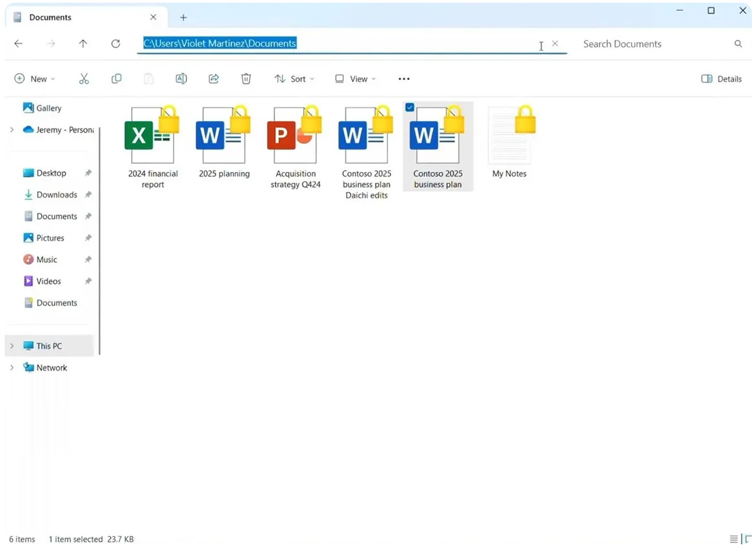Click the Cut scissors icon

[84, 79]
